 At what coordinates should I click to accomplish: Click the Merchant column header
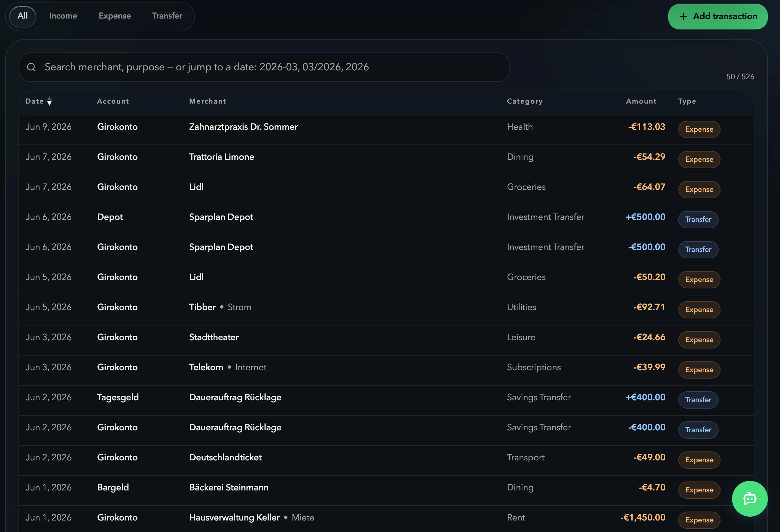coord(208,101)
